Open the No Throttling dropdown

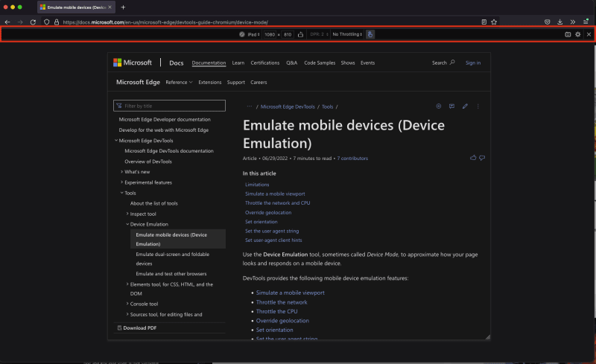pos(347,34)
